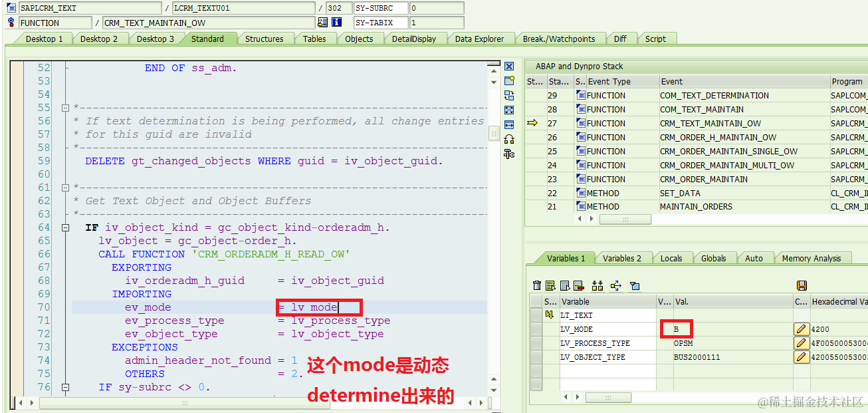Open the Script tab

pos(655,39)
